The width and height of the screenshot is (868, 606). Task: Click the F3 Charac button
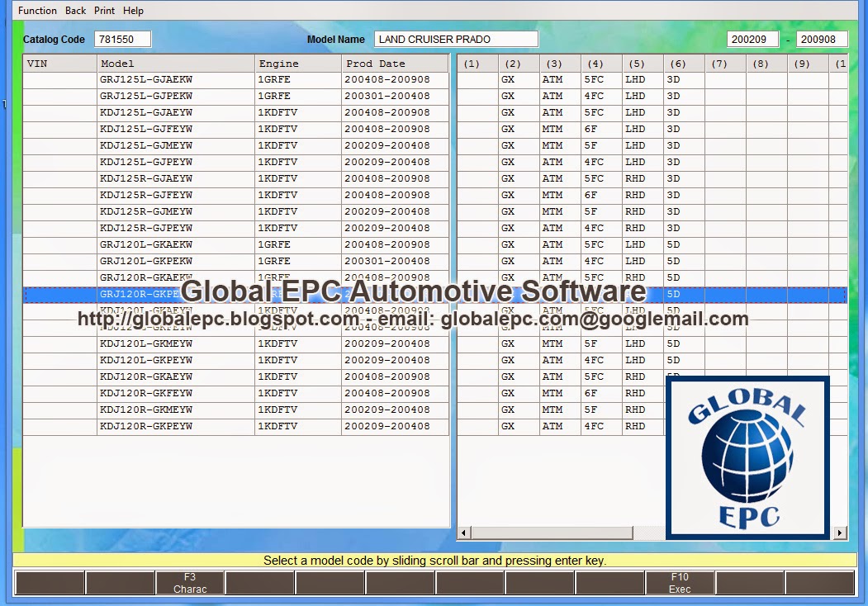point(190,583)
